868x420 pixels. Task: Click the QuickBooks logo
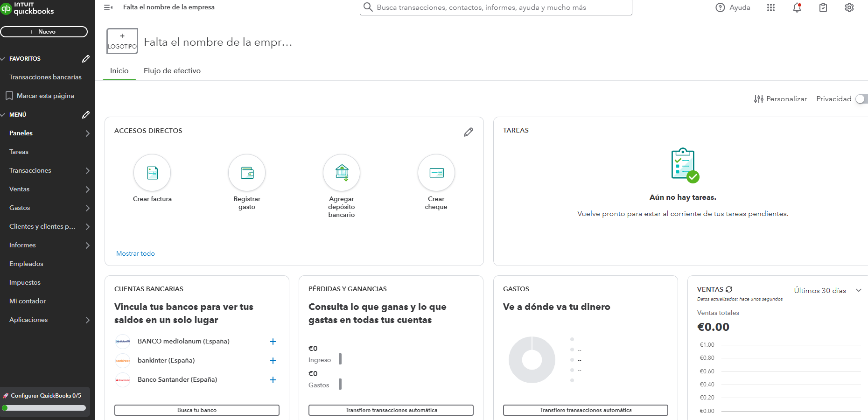coord(27,8)
